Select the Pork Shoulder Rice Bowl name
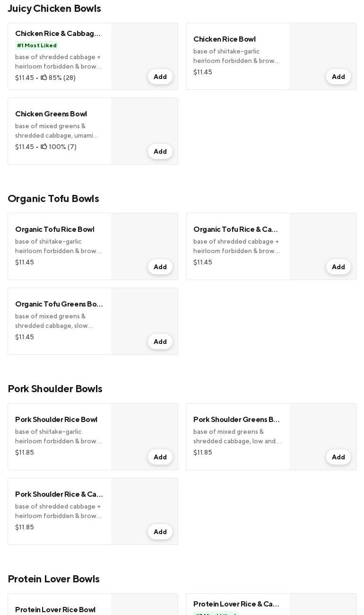This screenshot has width=364, height=615. 56,420
